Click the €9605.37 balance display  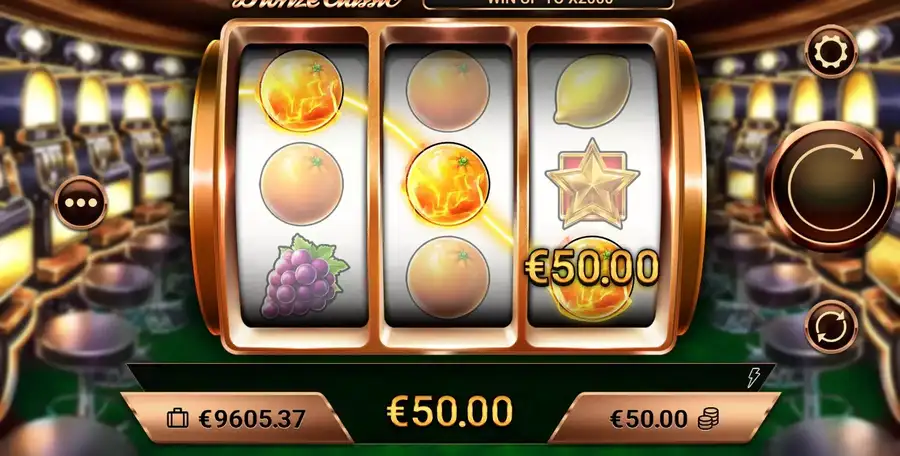tap(252, 419)
